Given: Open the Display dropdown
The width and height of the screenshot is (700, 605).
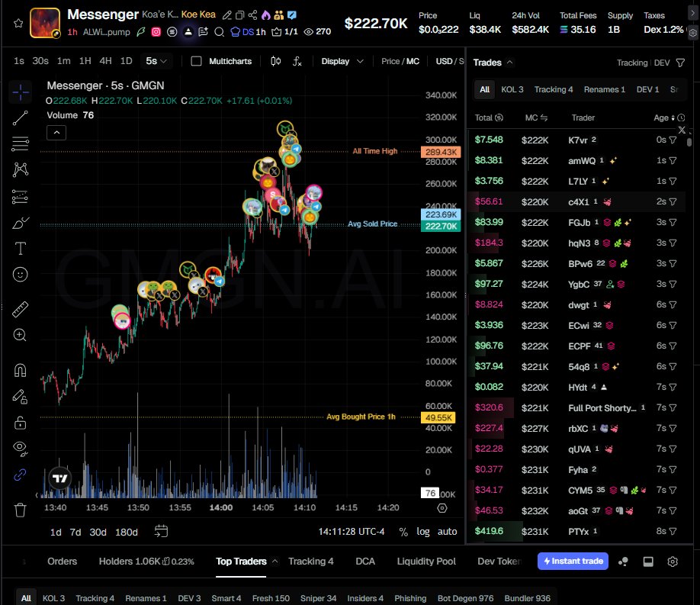Looking at the screenshot, I should [x=342, y=61].
